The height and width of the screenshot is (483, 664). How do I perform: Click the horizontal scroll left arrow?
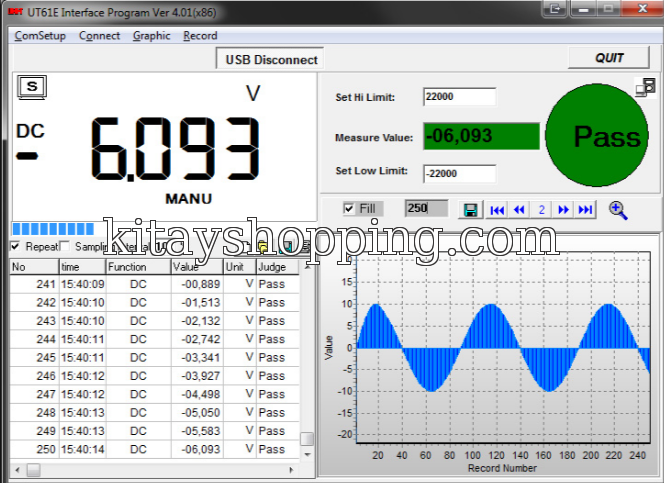click(17, 469)
